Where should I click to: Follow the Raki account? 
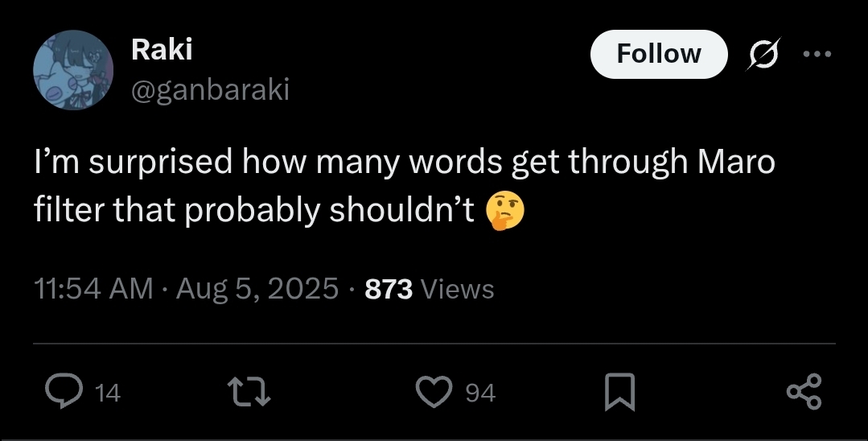658,54
